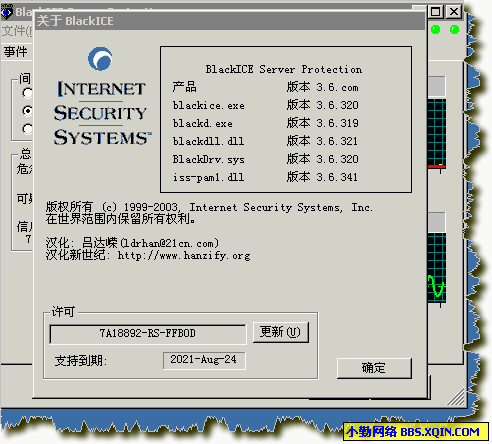Click the iss-pam1.dll file name
This screenshot has width=492, height=444.
point(208,177)
